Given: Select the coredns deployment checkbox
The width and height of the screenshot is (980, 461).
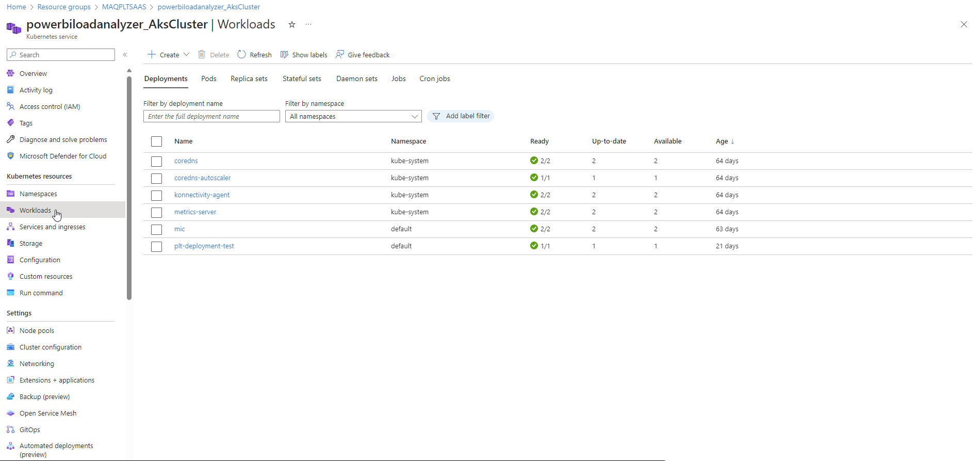Looking at the screenshot, I should pos(157,161).
